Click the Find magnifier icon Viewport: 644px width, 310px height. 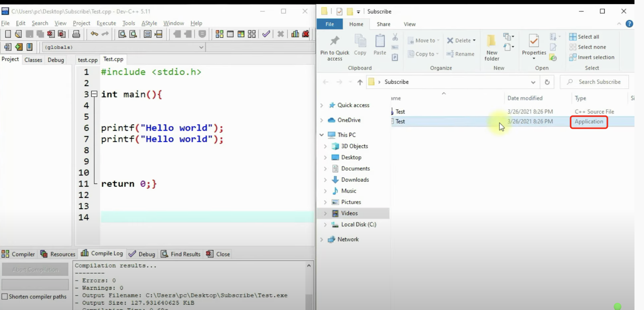[122, 34]
